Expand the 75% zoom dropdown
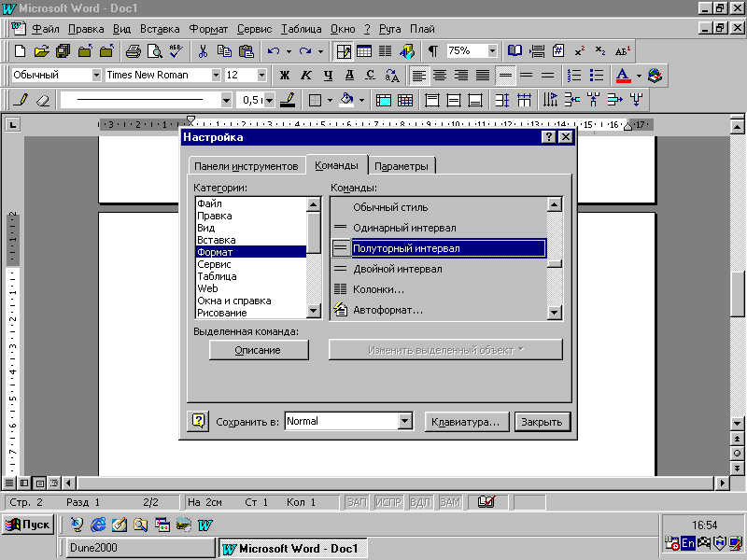This screenshot has height=560, width=747. (492, 51)
